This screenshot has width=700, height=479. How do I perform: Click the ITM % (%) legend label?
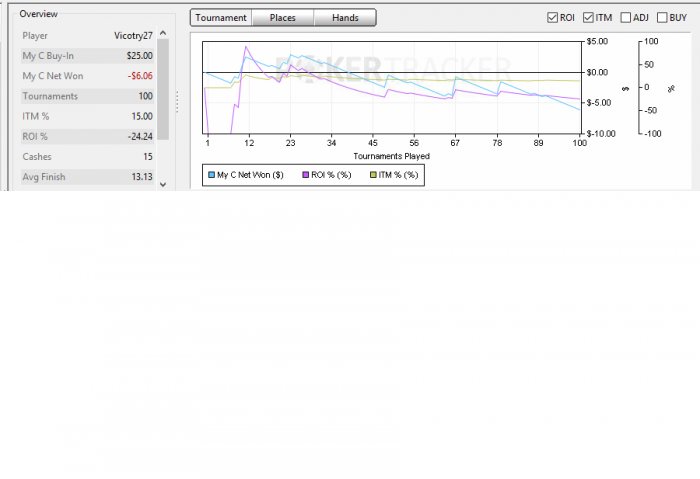coord(398,175)
